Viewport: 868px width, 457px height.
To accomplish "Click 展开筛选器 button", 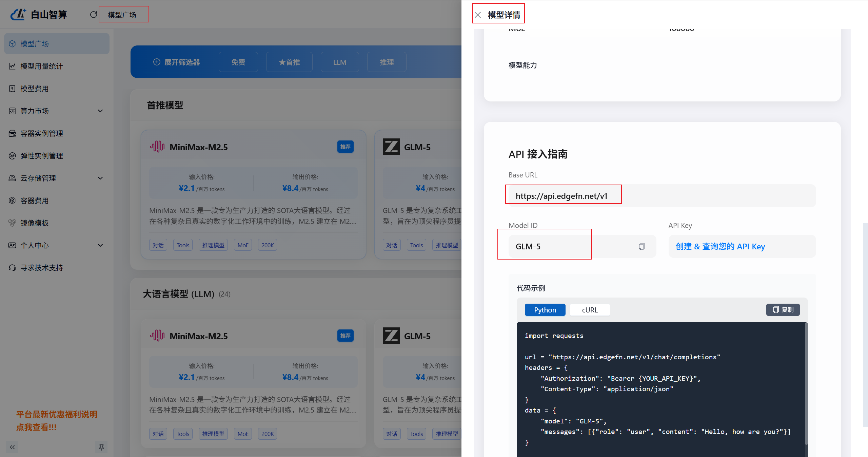I will (177, 62).
